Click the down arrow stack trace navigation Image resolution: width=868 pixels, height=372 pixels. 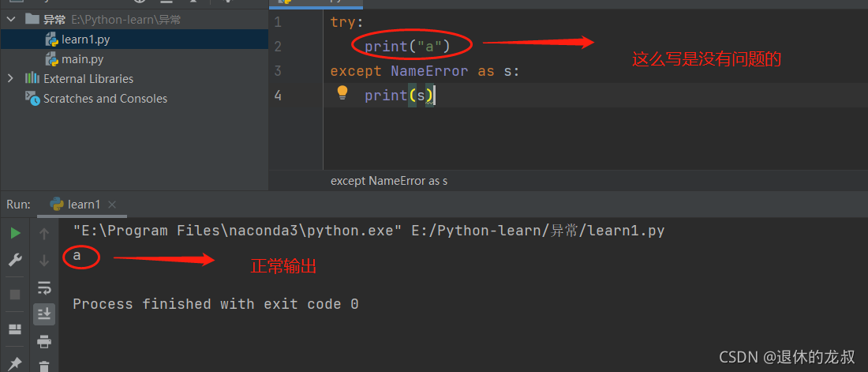click(44, 260)
